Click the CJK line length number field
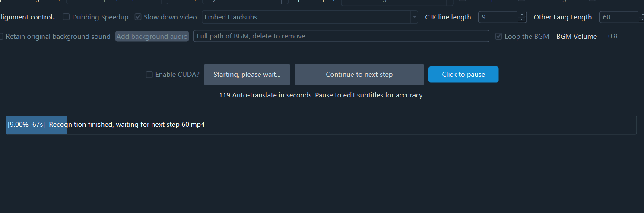The image size is (644, 213). point(498,17)
